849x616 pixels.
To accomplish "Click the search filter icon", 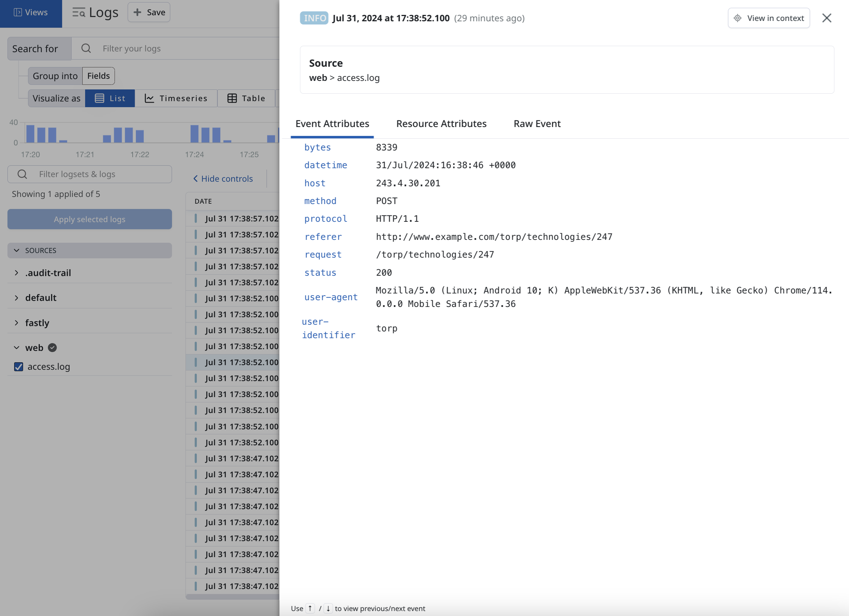I will tap(86, 48).
